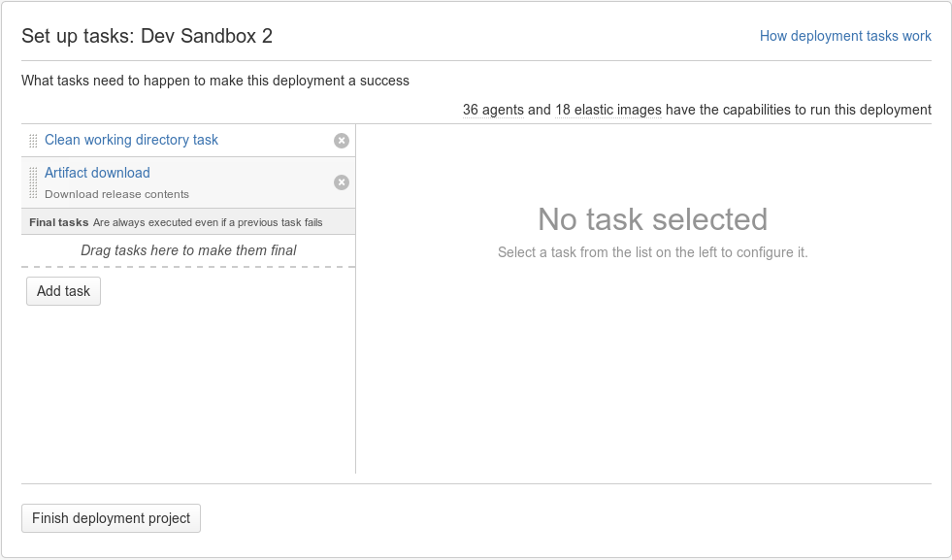Screen dimensions: 952x560
Task: Select the Artifact download task
Action: (x=97, y=173)
